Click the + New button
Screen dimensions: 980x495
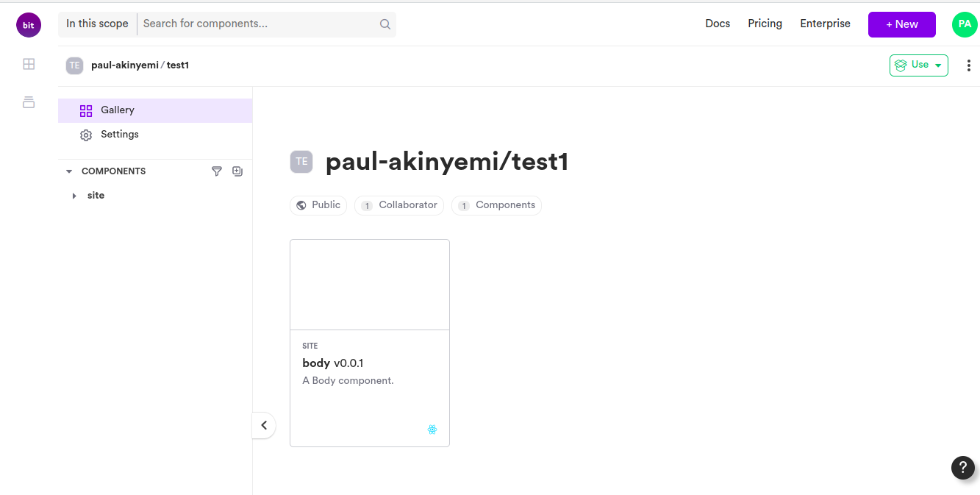click(902, 24)
